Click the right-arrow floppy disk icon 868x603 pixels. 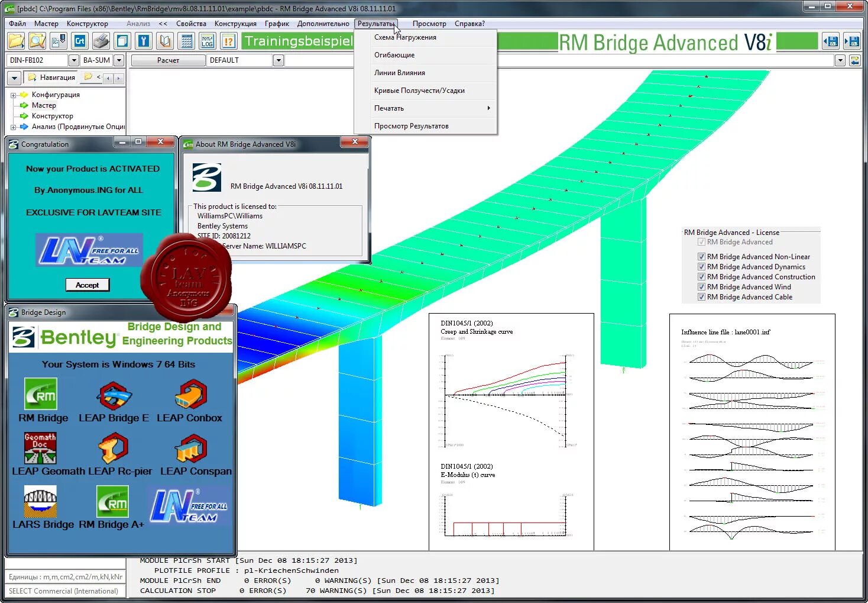pos(851,41)
